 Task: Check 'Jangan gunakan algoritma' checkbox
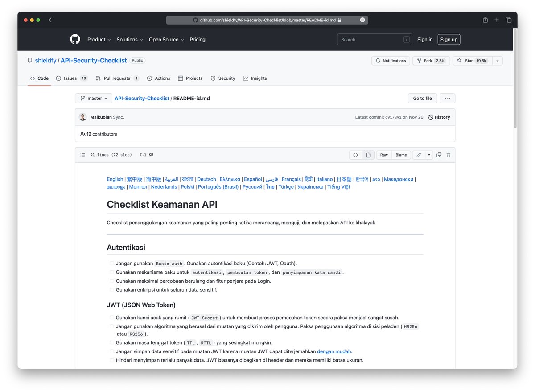click(x=112, y=326)
